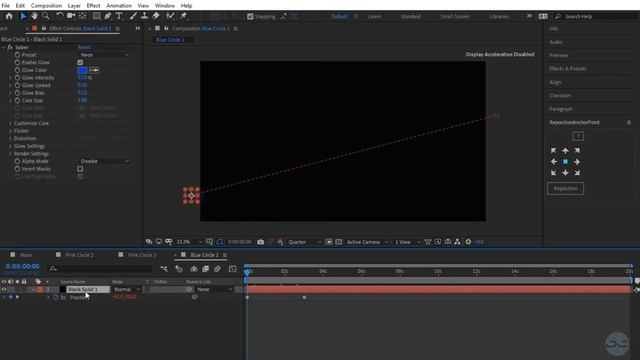
Task: Expand the Customize Core group
Action: tap(10, 123)
